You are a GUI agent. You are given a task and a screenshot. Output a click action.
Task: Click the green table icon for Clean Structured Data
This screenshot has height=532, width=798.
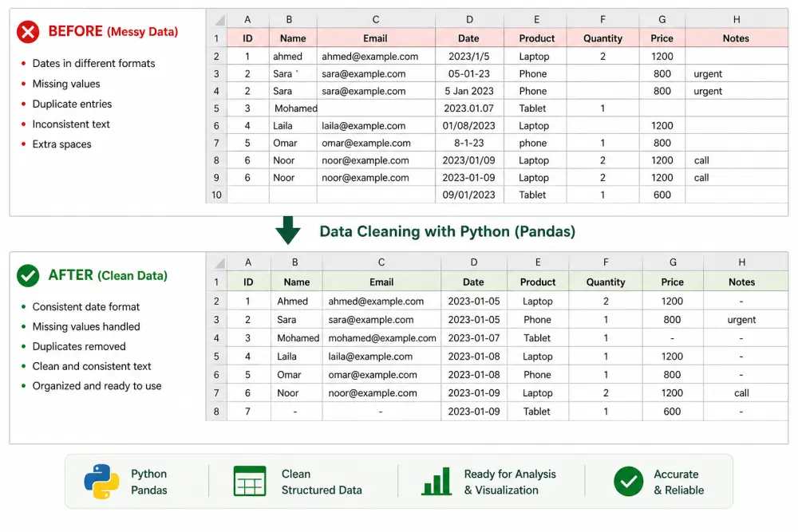(x=250, y=481)
